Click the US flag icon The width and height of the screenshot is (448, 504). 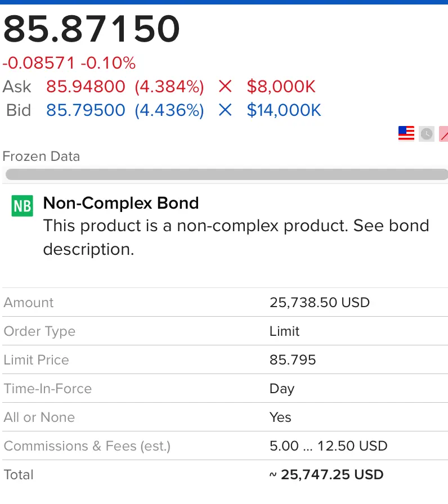(406, 133)
